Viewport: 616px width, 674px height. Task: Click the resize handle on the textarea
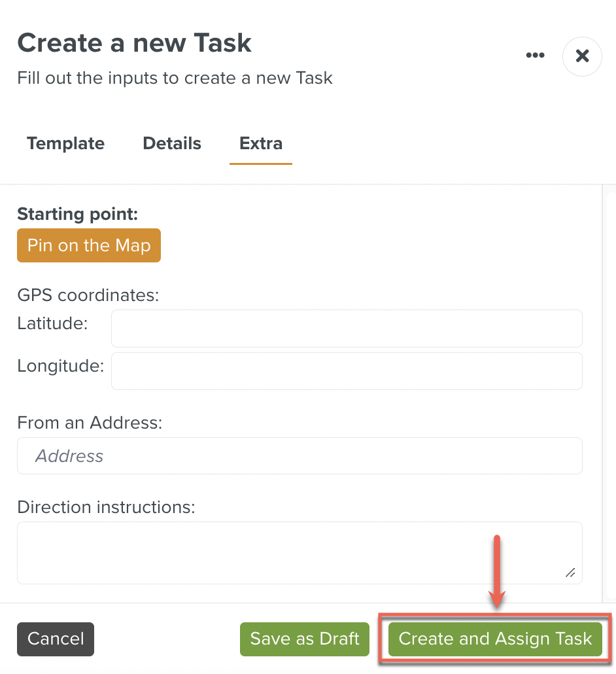tap(570, 573)
